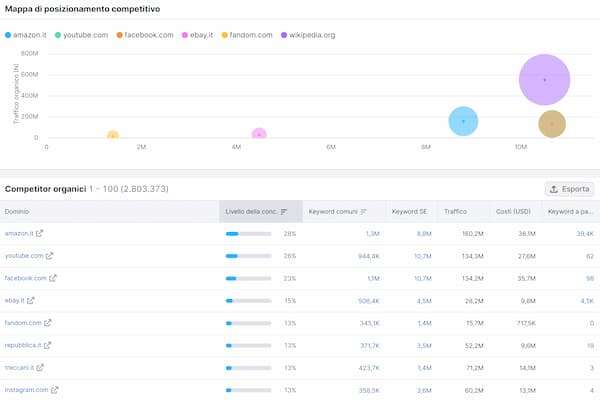Open the amazon.it domain link
The width and height of the screenshot is (600, 400).
(19, 233)
